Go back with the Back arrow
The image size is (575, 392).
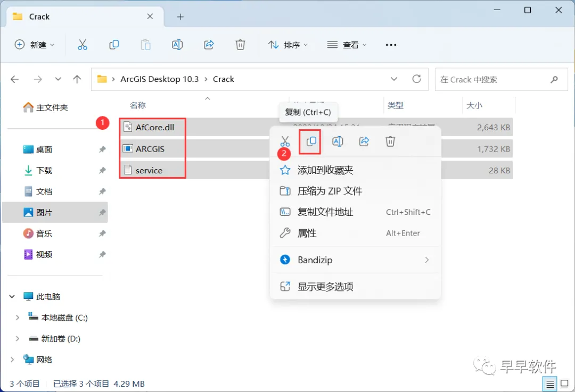pyautogui.click(x=15, y=79)
